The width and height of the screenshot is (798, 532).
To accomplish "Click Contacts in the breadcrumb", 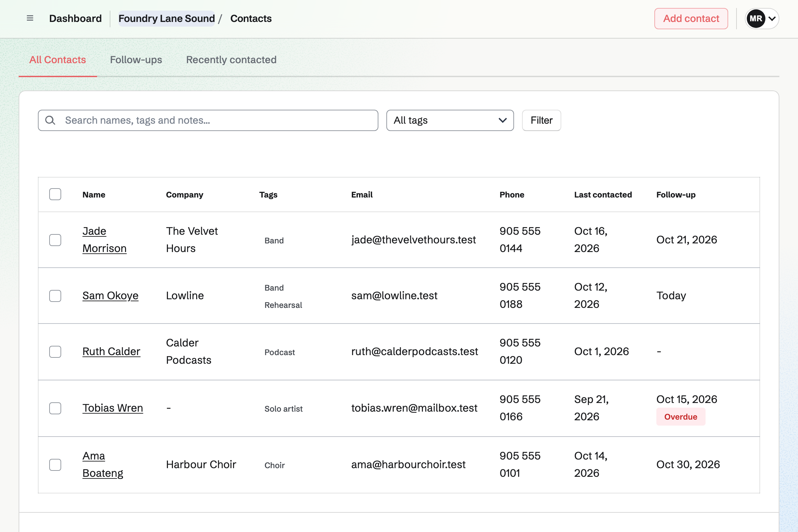I will pyautogui.click(x=251, y=18).
